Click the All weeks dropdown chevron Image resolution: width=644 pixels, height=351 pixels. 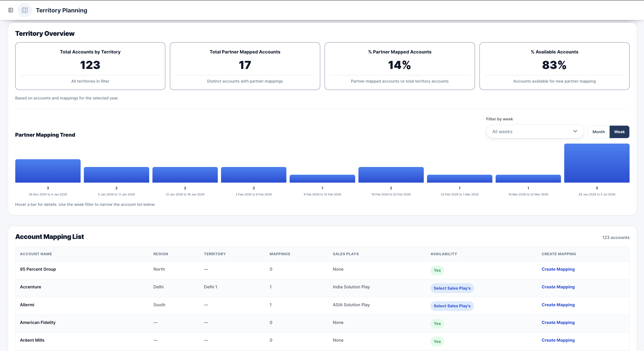(575, 131)
